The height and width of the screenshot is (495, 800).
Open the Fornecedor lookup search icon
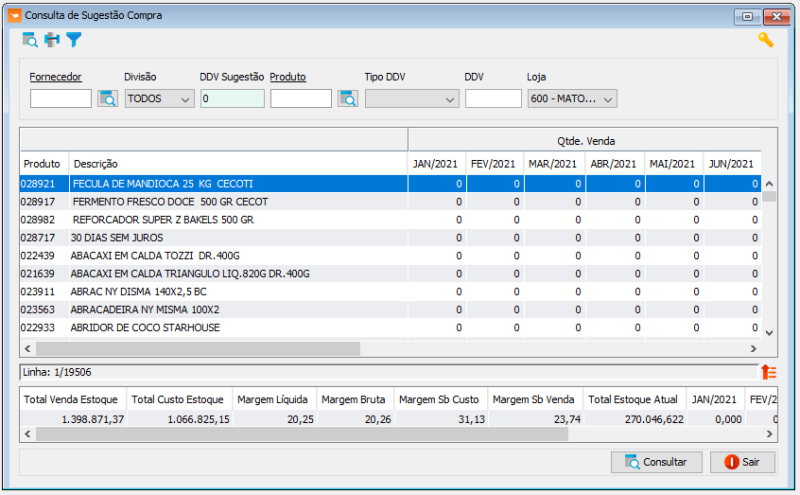108,98
